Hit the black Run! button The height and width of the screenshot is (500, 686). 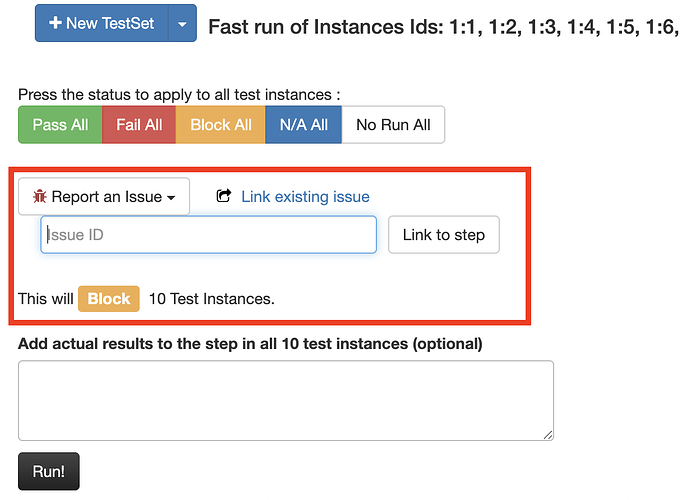[x=48, y=471]
